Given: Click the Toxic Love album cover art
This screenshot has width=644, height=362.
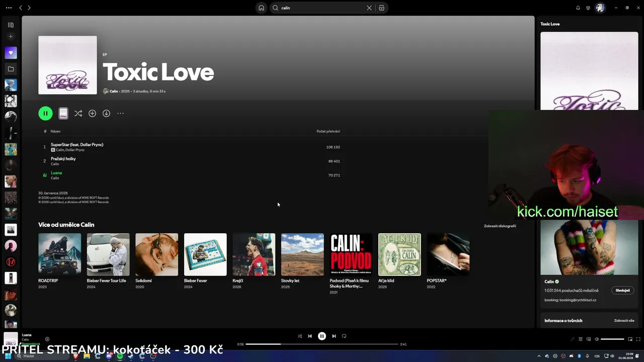Looking at the screenshot, I should coord(67,65).
